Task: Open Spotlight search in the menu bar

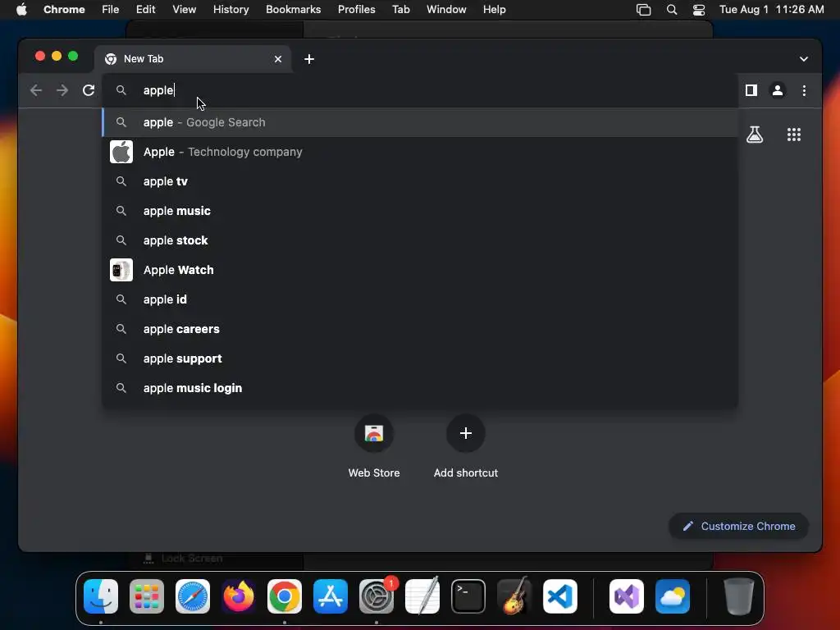Action: pyautogui.click(x=671, y=10)
